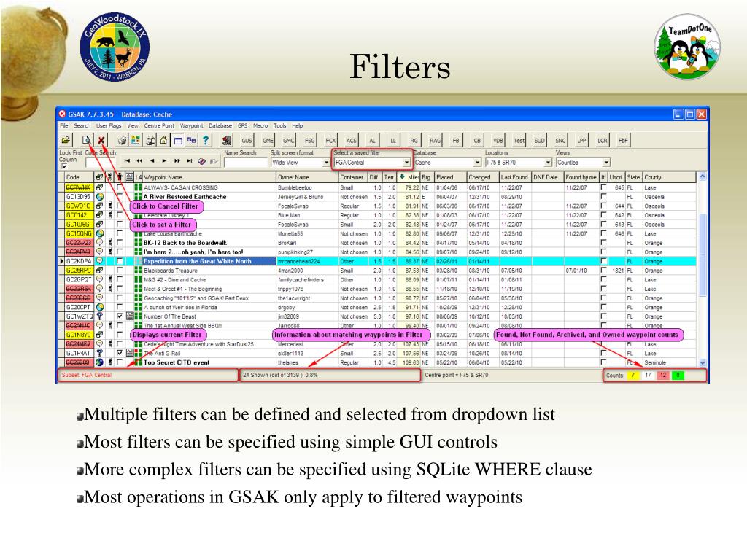Viewport: 747px width, 560px height.
Task: Click the exit door toolbar icon
Action: tap(227, 140)
